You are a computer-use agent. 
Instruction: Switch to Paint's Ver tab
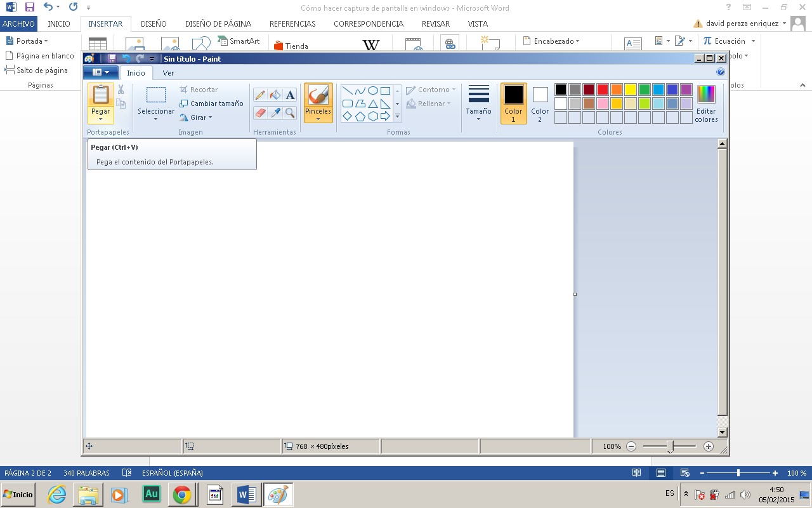pyautogui.click(x=168, y=73)
